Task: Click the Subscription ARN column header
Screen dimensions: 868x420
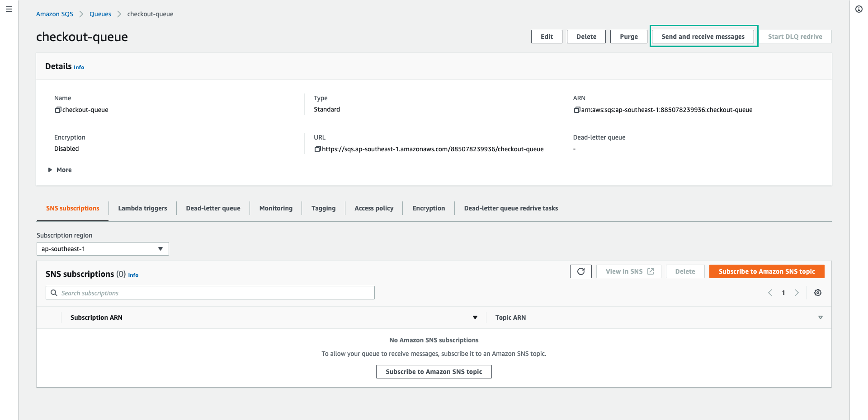Action: click(x=96, y=317)
